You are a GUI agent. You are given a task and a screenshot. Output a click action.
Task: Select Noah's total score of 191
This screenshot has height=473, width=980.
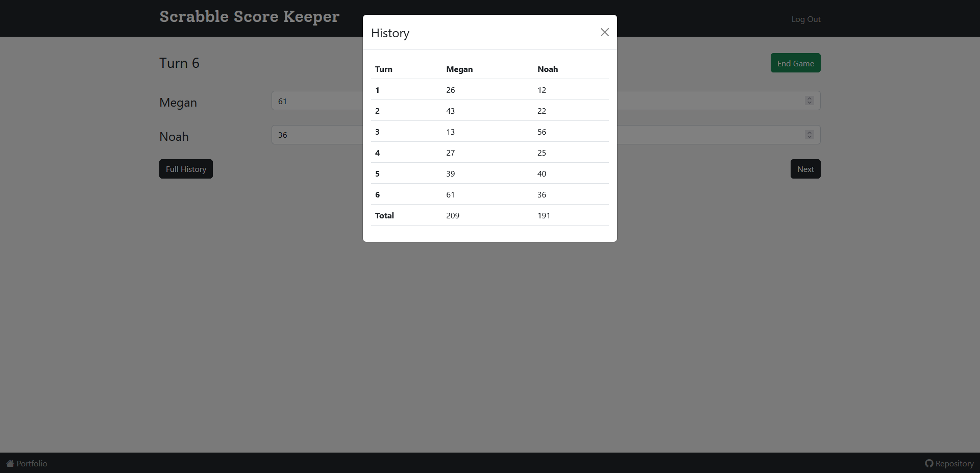point(544,216)
